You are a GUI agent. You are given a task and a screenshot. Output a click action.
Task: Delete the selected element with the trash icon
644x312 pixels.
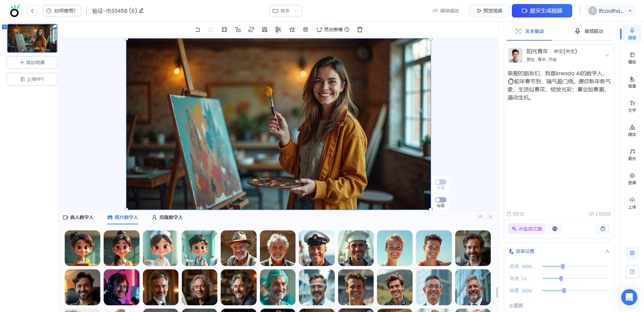360,30
